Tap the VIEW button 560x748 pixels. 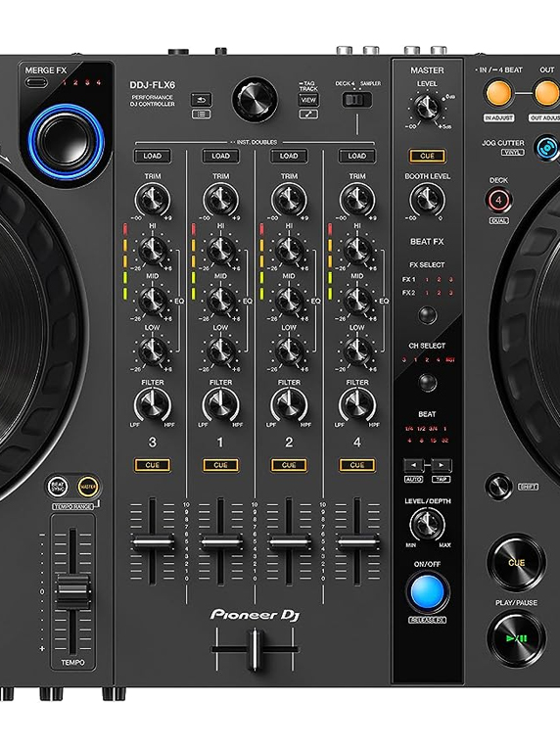308,100
